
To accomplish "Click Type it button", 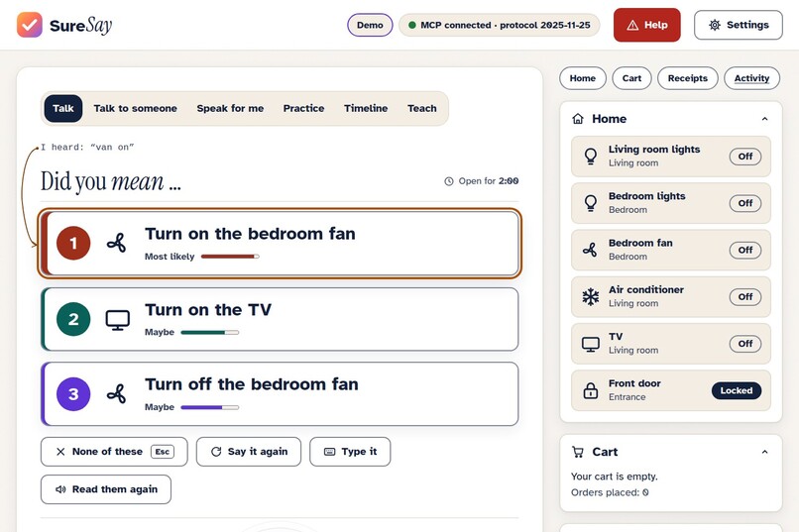I will (x=350, y=452).
